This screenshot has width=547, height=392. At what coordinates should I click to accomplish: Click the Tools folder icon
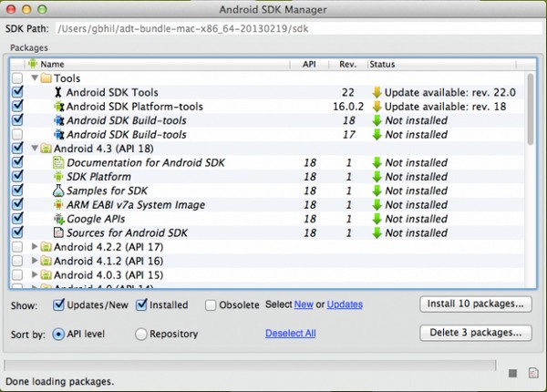point(46,78)
